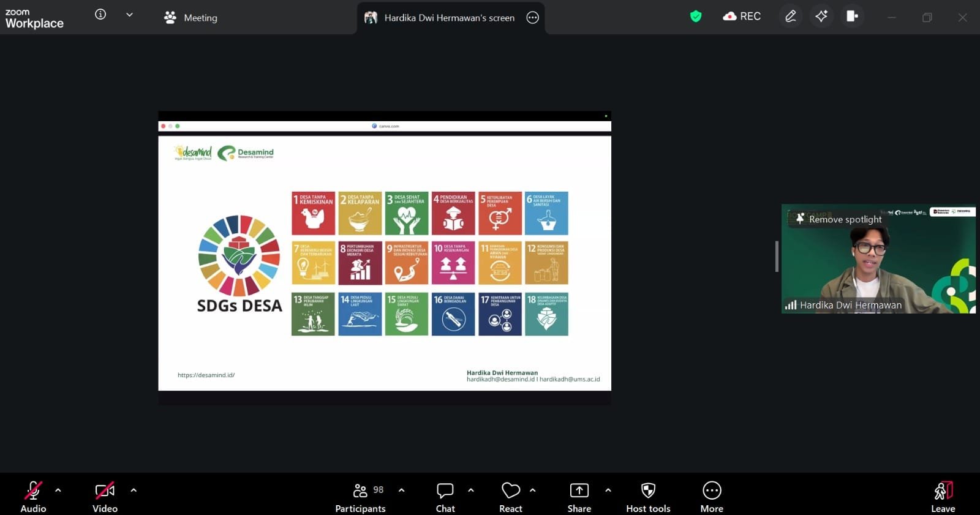Open the https://desamind.id/ link
Viewport: 980px width, 515px height.
tap(206, 375)
